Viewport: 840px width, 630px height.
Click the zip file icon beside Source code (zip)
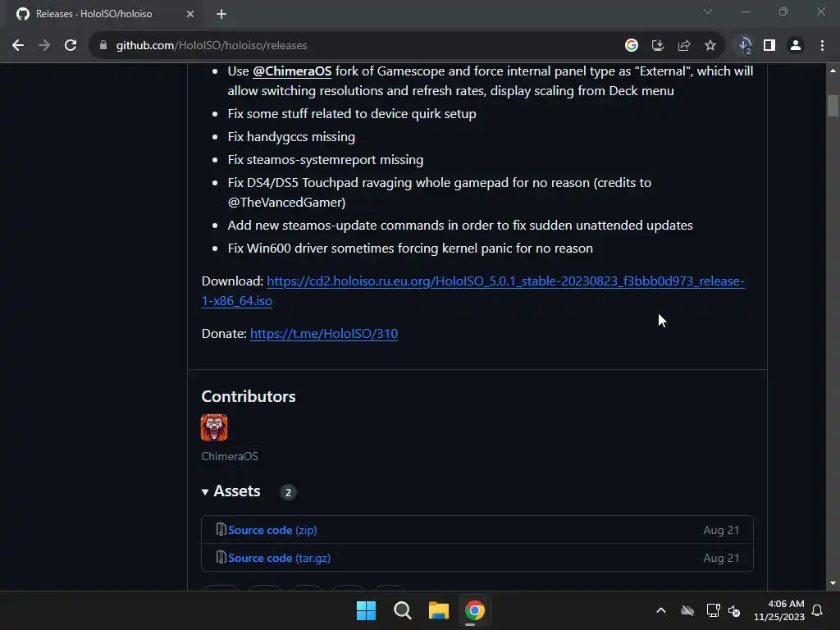pyautogui.click(x=221, y=529)
